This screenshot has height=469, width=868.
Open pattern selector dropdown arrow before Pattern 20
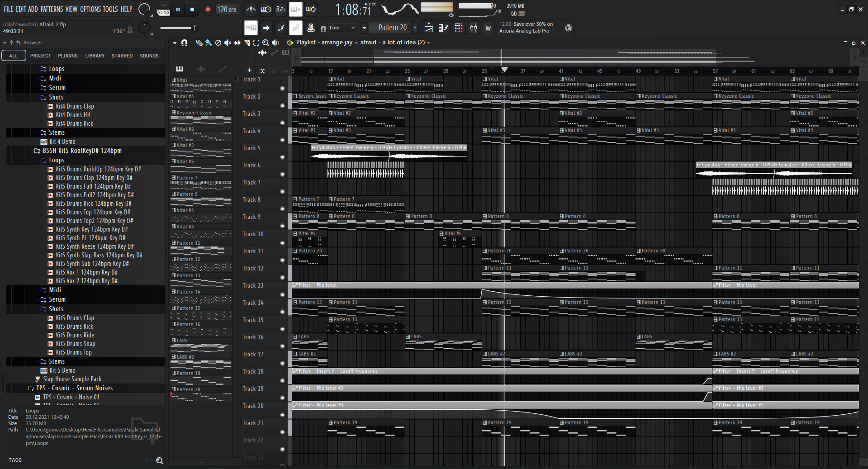(x=364, y=28)
